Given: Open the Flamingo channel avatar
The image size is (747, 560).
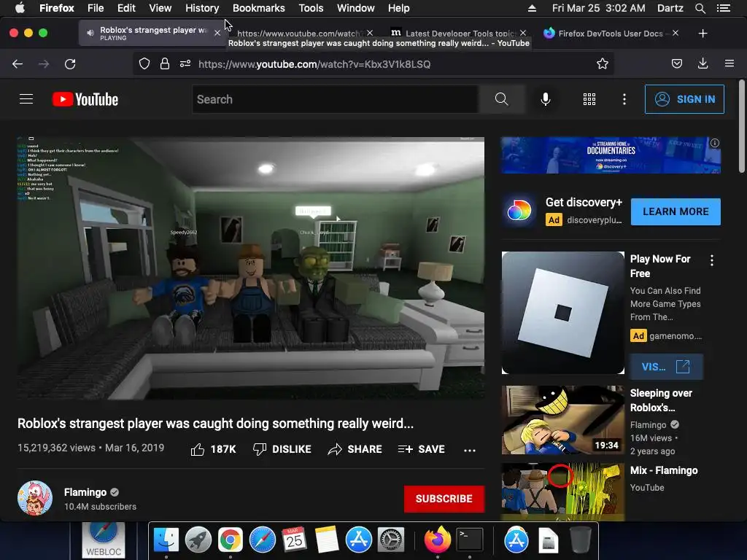Looking at the screenshot, I should coord(35,498).
